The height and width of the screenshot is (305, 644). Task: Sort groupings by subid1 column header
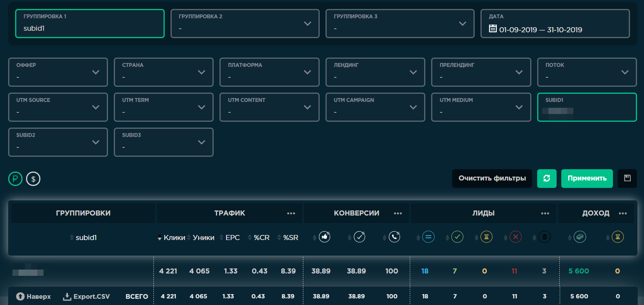[83, 237]
